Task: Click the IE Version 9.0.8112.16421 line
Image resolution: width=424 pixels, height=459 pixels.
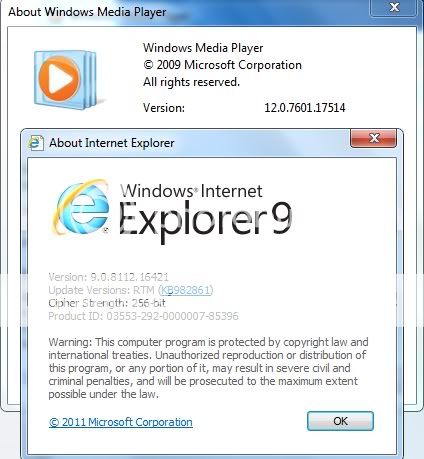Action: click(109, 277)
